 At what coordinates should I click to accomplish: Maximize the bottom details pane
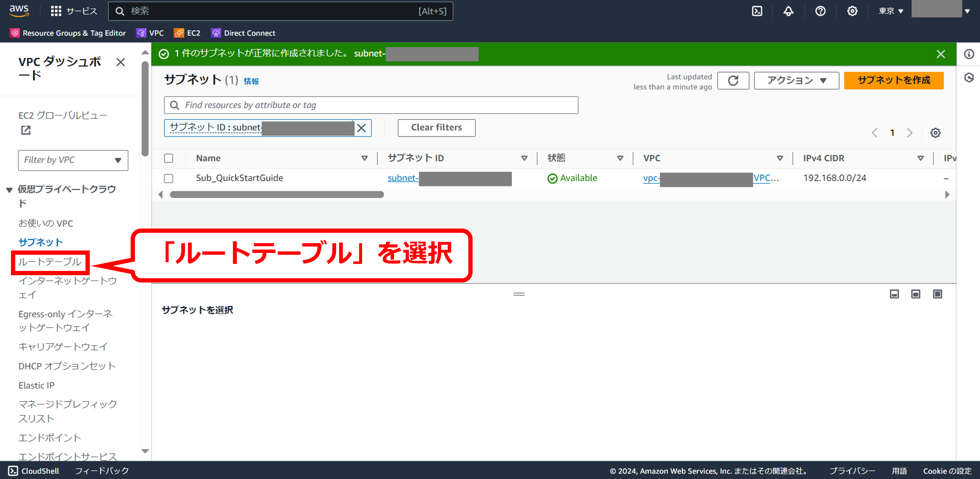pos(937,294)
